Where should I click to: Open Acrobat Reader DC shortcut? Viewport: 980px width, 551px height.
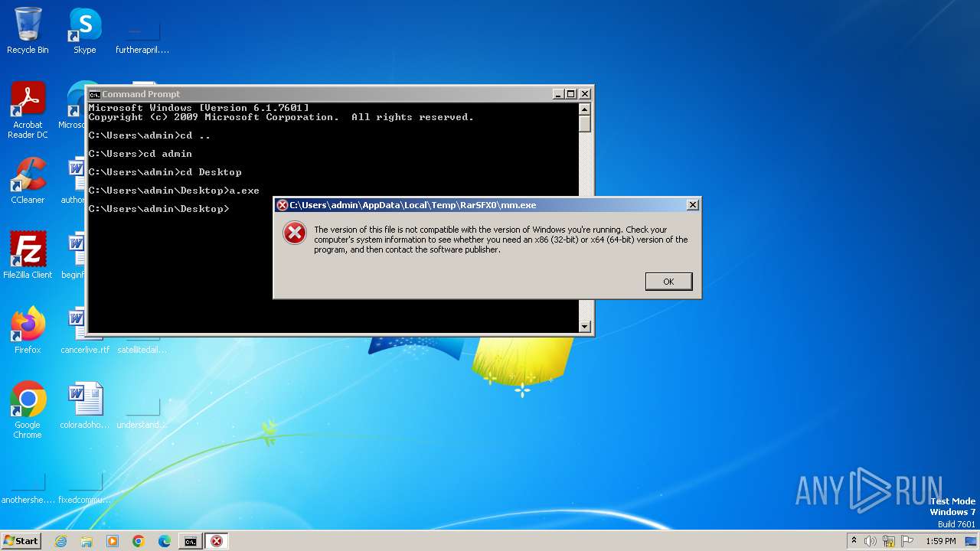point(28,111)
